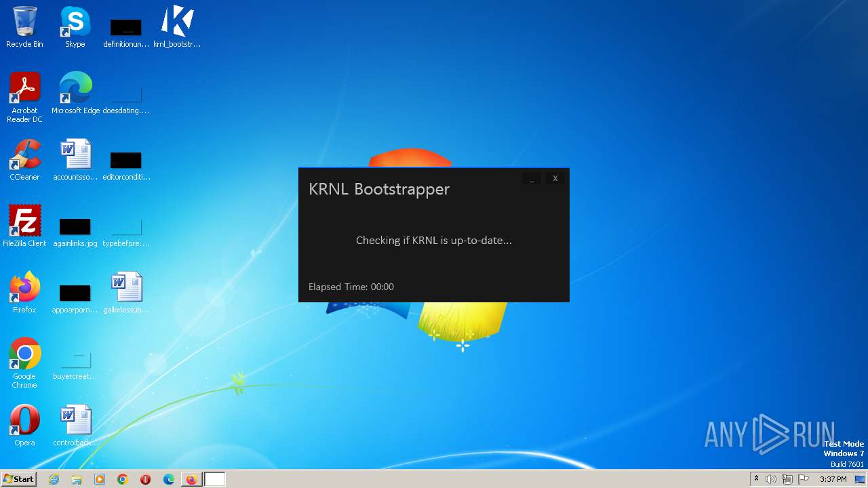Viewport: 868px width, 488px height.
Task: Click the 3:37 PM clock
Action: point(833,479)
